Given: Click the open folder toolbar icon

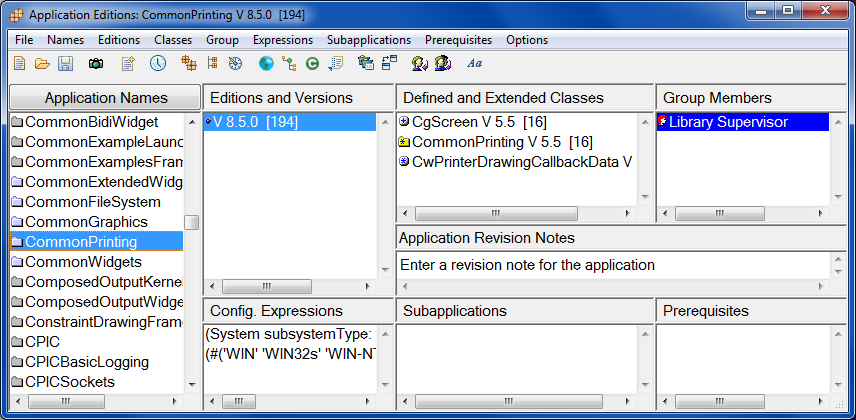Looking at the screenshot, I should click(x=42, y=63).
